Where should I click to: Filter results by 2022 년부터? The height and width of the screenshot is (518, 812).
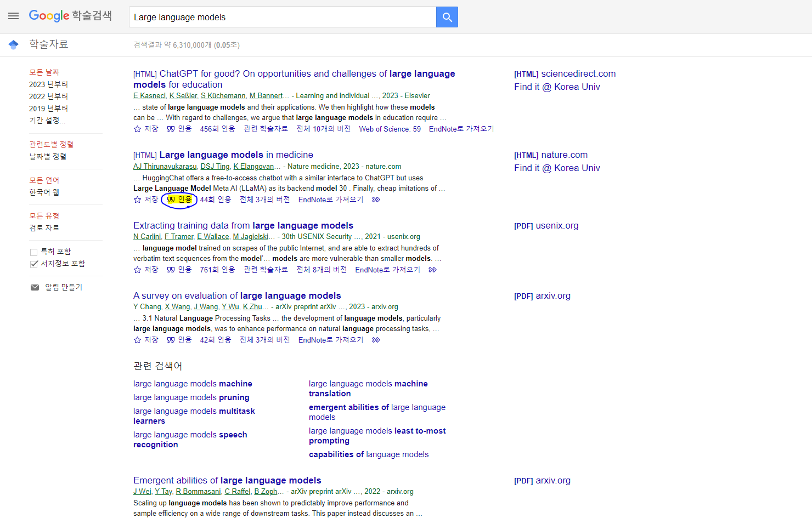[x=48, y=96]
